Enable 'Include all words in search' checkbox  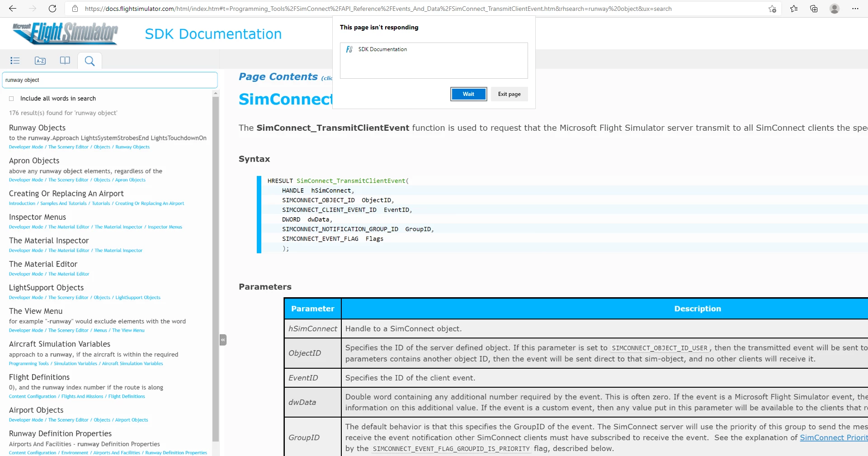pos(11,99)
